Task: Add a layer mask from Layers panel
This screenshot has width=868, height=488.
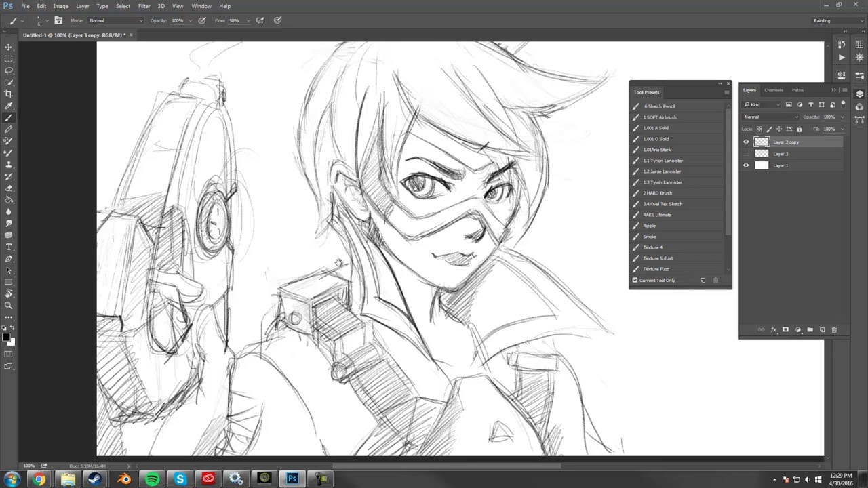Action: point(785,330)
